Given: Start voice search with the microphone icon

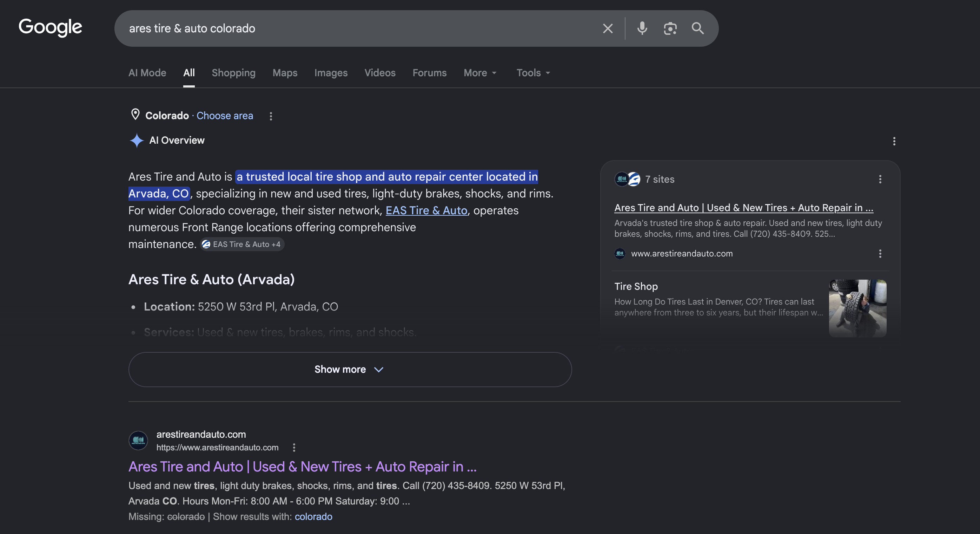Looking at the screenshot, I should 642,28.
